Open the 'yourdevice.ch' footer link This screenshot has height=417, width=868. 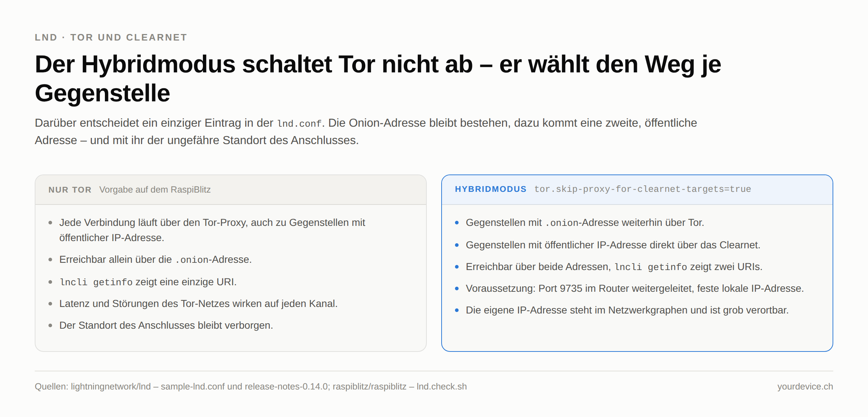coord(805,387)
